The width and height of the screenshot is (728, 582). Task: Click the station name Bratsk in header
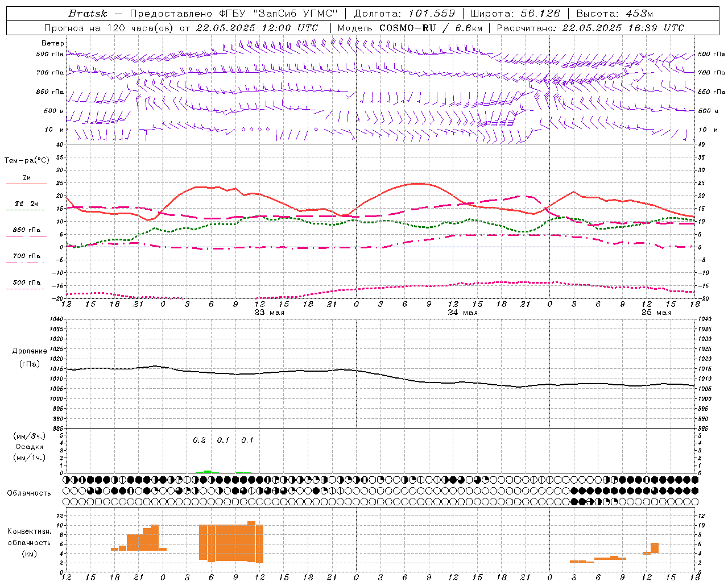click(88, 14)
